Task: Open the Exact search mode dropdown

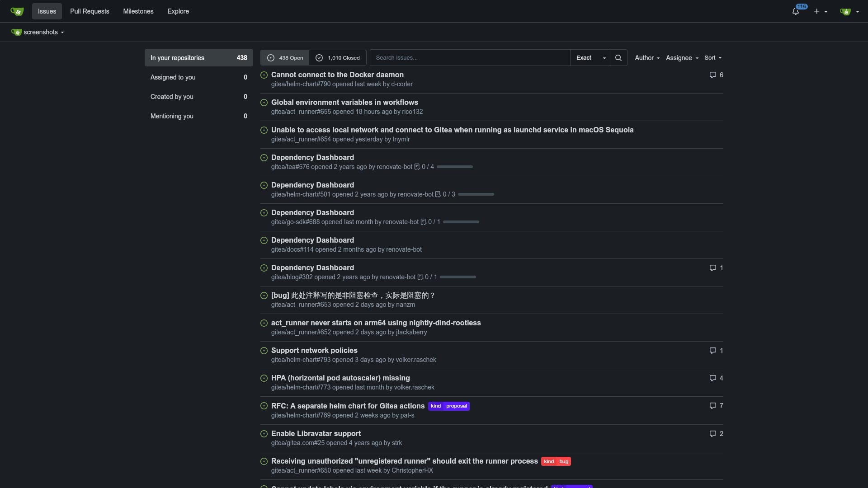Action: pos(590,58)
